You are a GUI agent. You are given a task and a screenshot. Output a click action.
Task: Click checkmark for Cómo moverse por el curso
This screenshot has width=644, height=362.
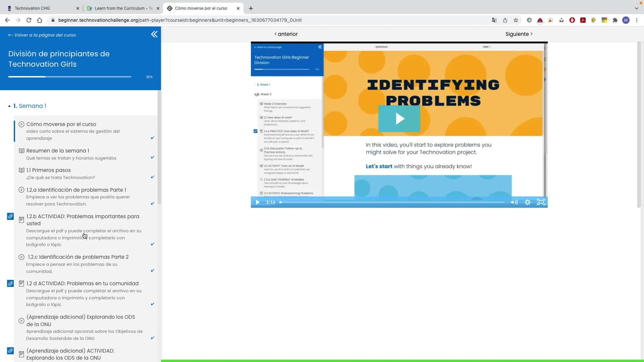click(153, 138)
